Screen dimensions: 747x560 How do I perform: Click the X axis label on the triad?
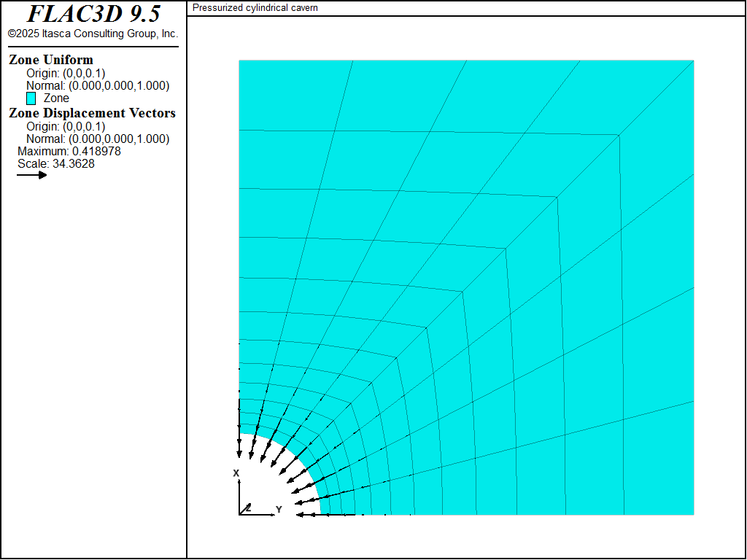point(236,472)
